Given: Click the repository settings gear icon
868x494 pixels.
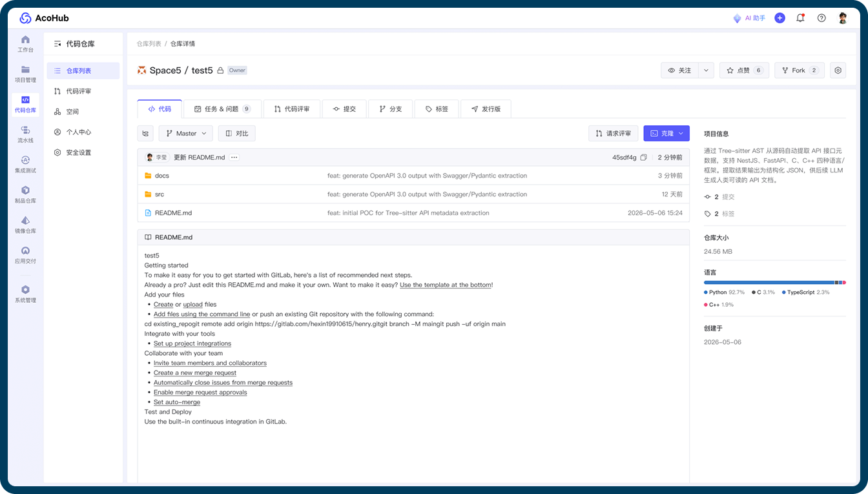Looking at the screenshot, I should point(838,70).
